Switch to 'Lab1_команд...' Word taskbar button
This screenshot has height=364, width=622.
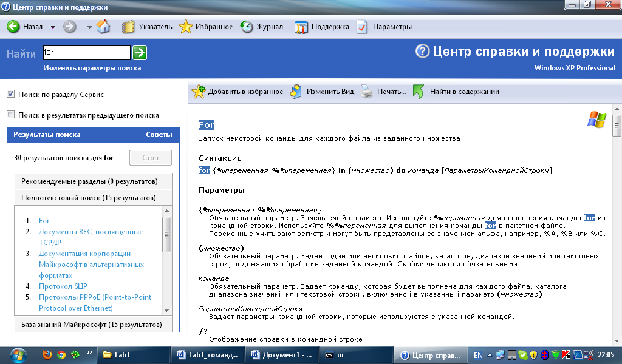(x=208, y=355)
